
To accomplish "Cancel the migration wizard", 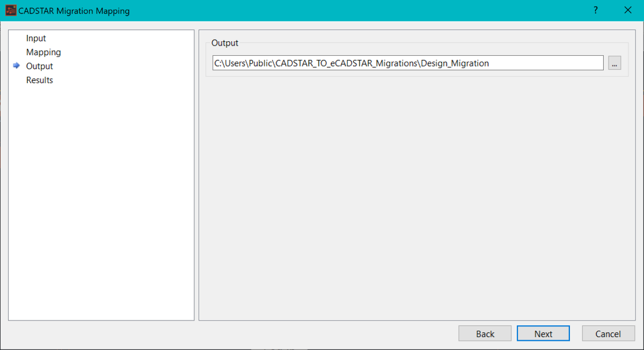I will (608, 333).
